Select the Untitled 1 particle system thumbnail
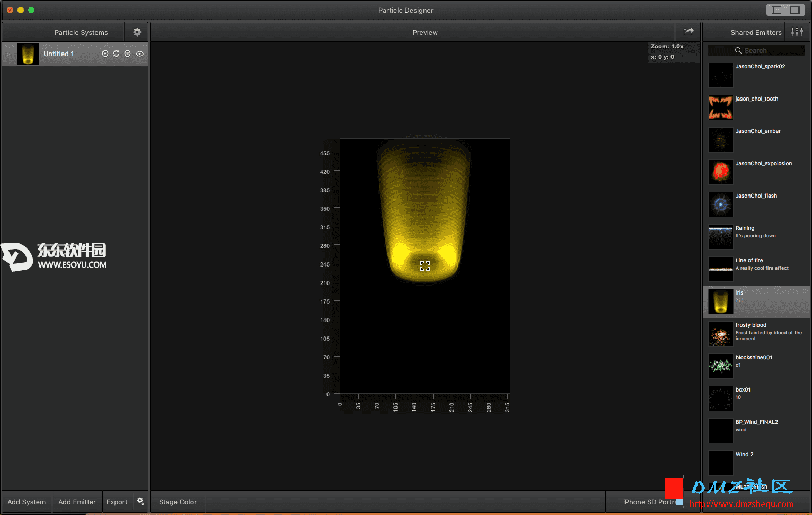 [x=28, y=54]
